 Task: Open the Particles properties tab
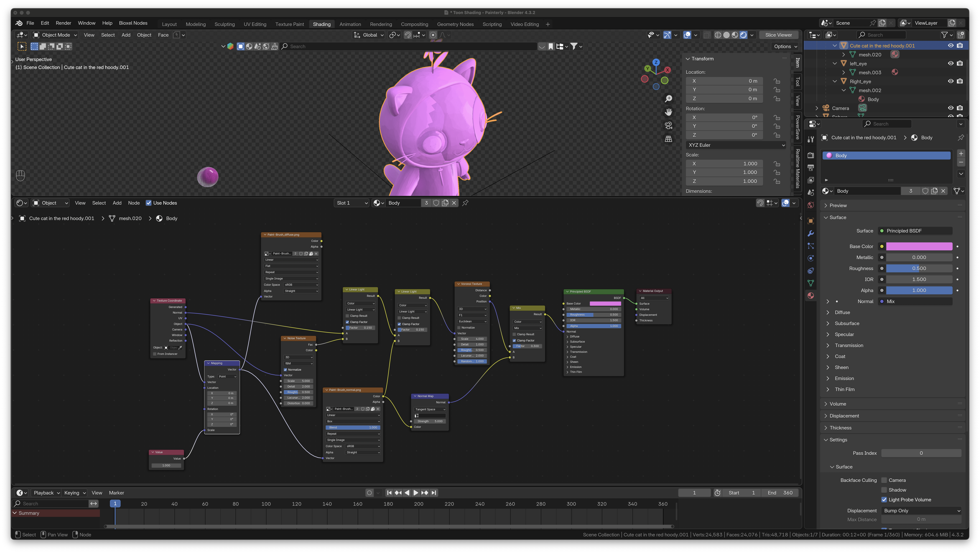click(x=811, y=246)
